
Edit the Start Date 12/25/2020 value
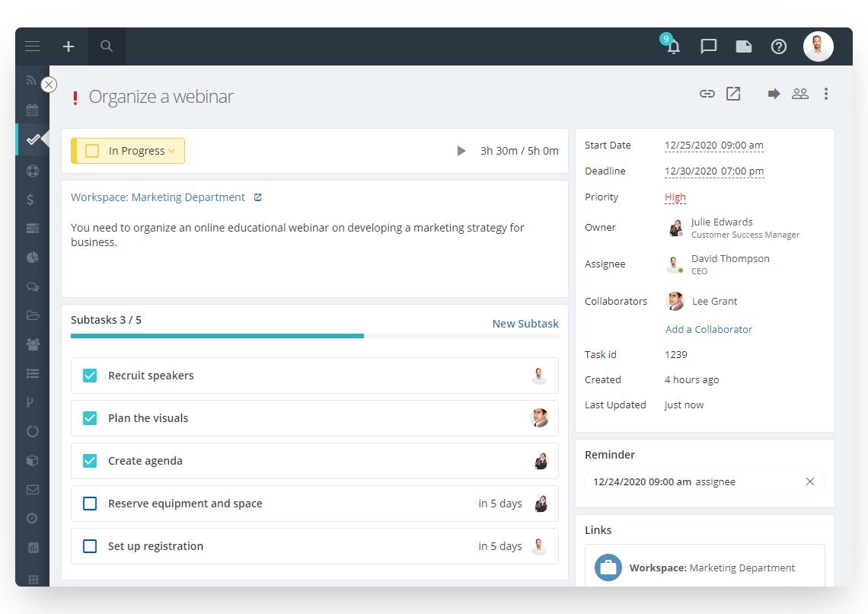(x=713, y=145)
